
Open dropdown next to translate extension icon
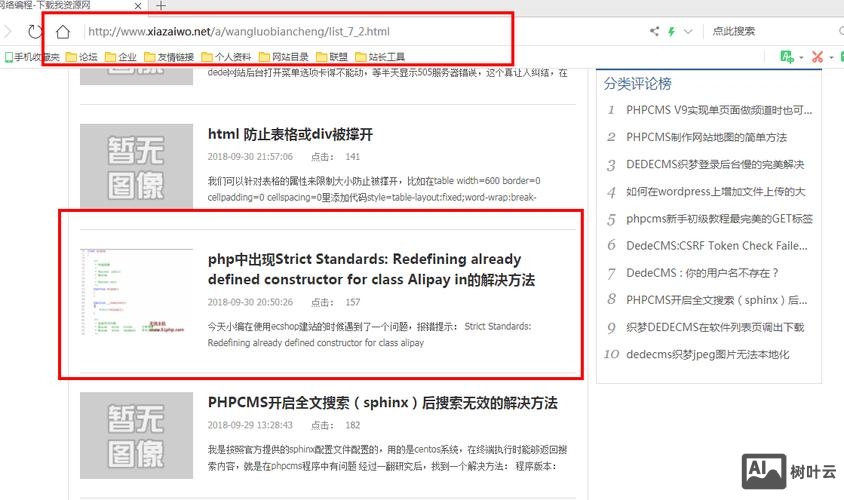(x=801, y=57)
